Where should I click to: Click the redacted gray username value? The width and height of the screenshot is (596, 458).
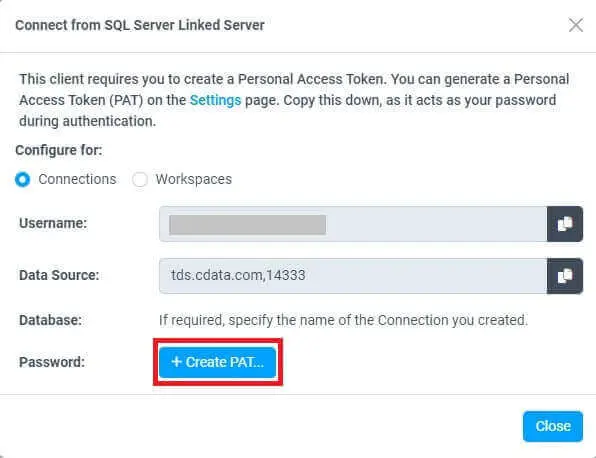click(x=247, y=225)
